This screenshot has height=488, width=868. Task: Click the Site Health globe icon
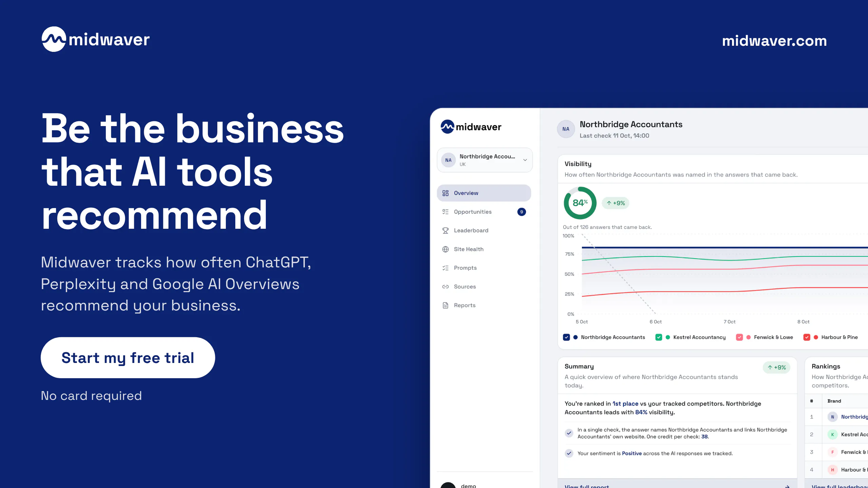(446, 249)
